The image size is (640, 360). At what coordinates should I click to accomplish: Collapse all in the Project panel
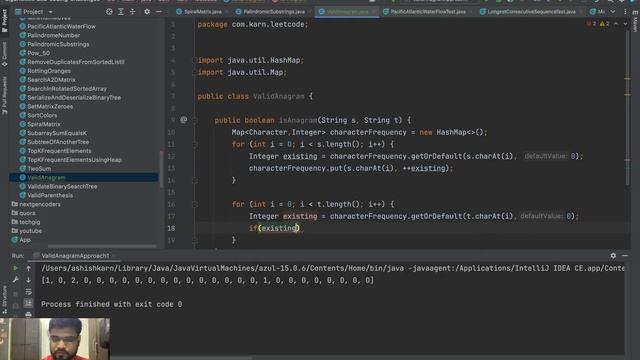click(132, 12)
